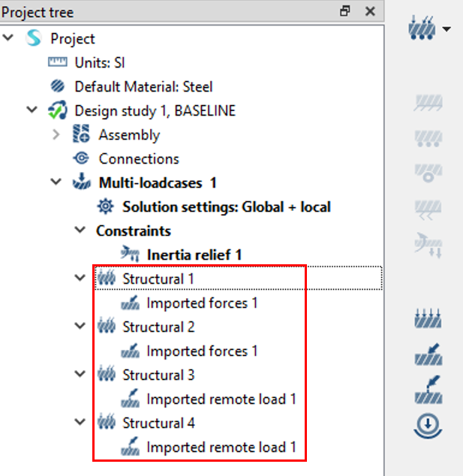Click the Connections icon in tree

tap(81, 159)
